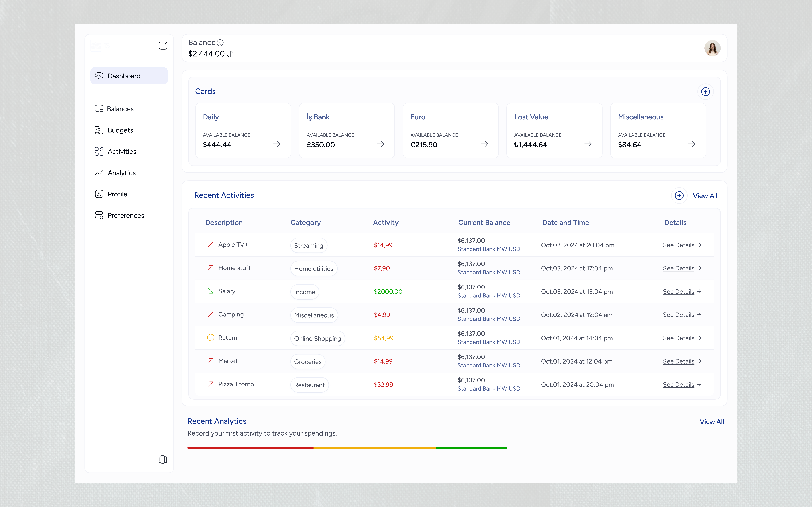Open the Lost Value card arrow
The height and width of the screenshot is (507, 812).
tap(588, 144)
